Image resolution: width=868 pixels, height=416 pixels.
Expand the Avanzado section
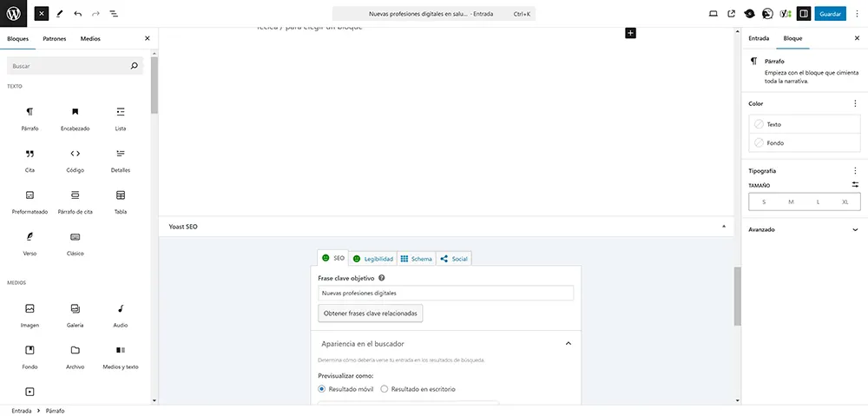[x=804, y=229]
